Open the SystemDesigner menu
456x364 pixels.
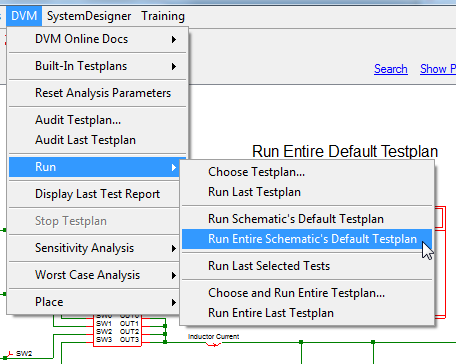[89, 16]
